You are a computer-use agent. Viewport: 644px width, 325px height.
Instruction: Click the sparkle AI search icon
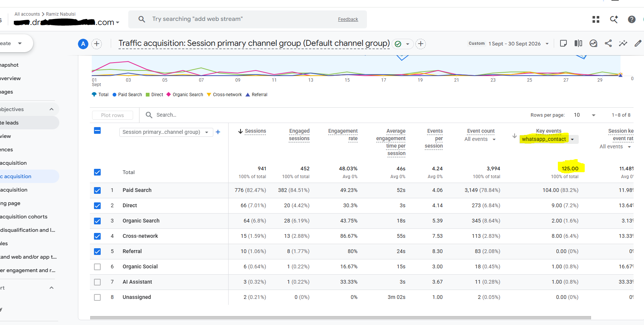coord(614,19)
